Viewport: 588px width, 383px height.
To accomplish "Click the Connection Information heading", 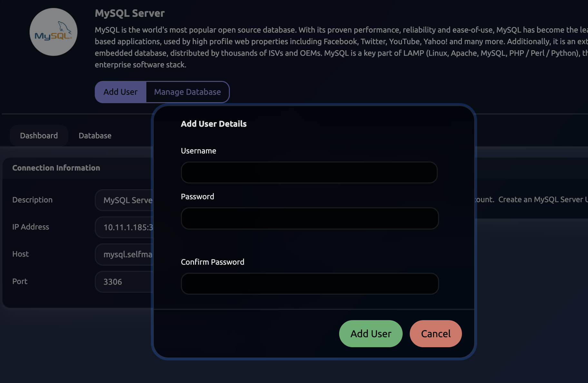I will pos(56,168).
